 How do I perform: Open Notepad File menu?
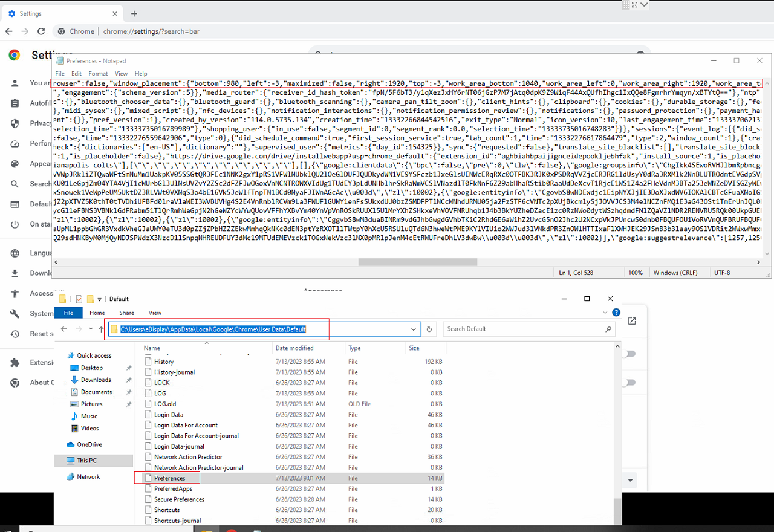pyautogui.click(x=59, y=74)
